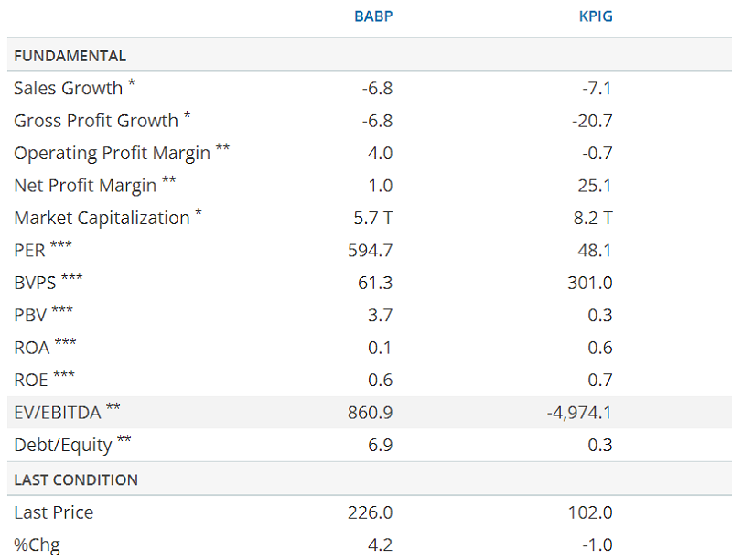Image resolution: width=732 pixels, height=560 pixels.
Task: Click the highlighted EV/EBITDA row label
Action: click(x=57, y=413)
